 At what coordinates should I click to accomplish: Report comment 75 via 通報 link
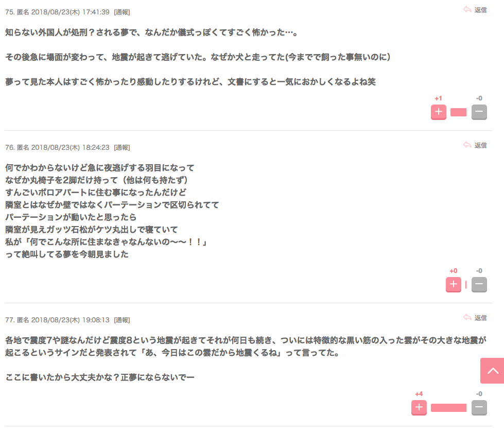tap(122, 12)
